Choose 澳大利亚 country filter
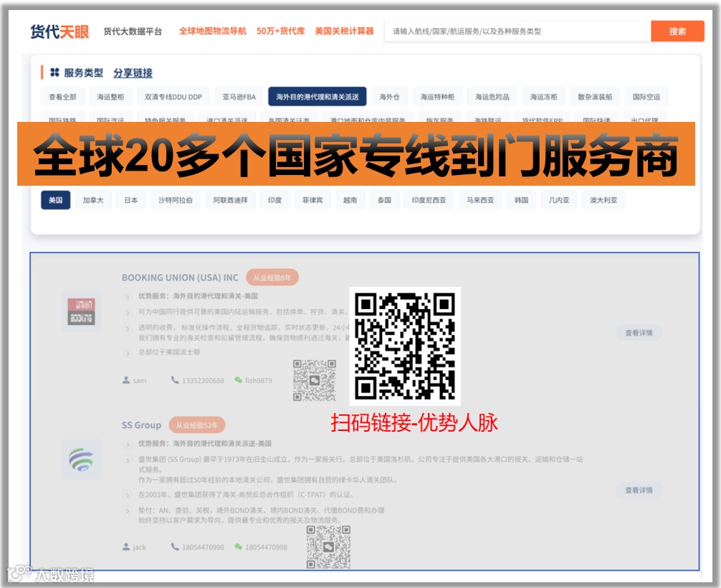Image resolution: width=721 pixels, height=588 pixels. [x=603, y=200]
